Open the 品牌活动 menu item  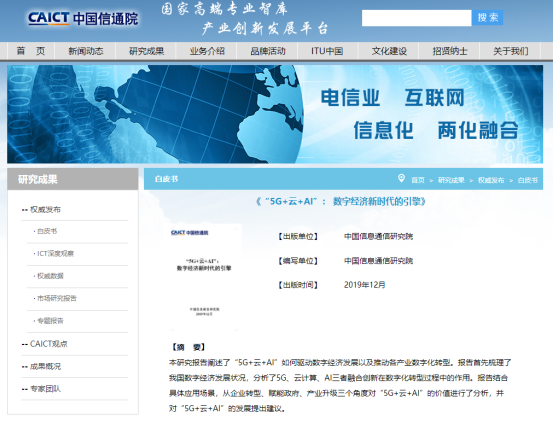[x=268, y=51]
